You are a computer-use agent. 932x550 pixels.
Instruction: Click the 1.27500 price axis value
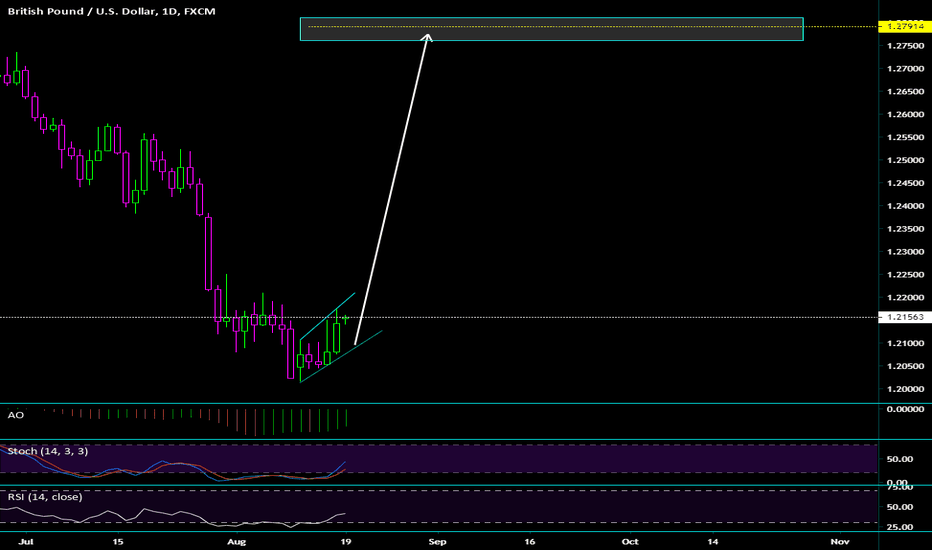pos(905,46)
